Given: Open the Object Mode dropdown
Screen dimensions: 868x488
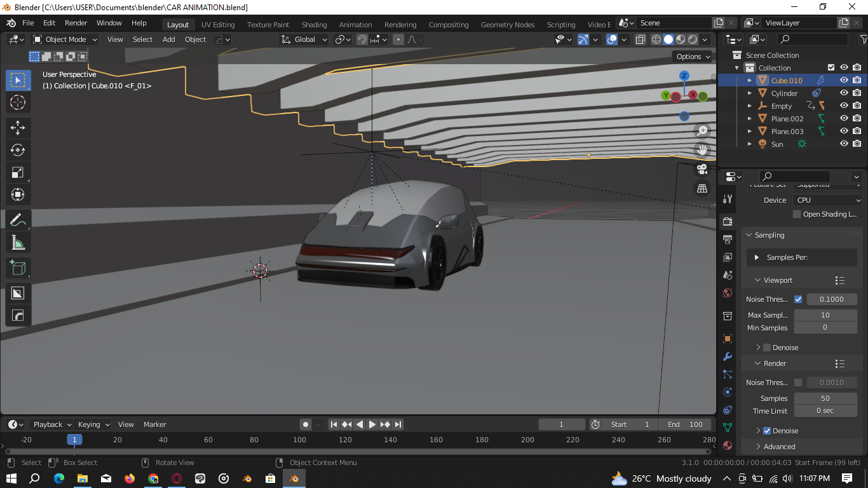Looking at the screenshot, I should [x=65, y=39].
